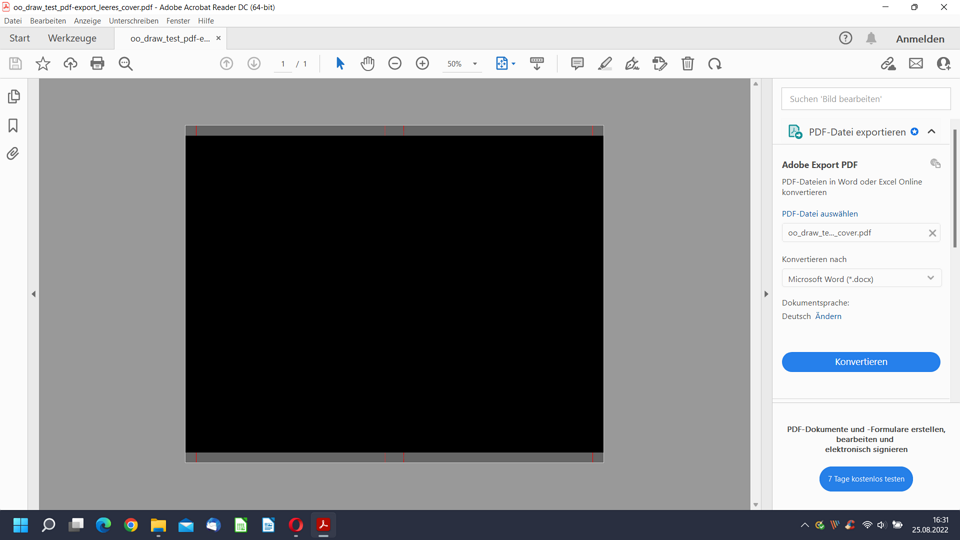Image resolution: width=960 pixels, height=540 pixels.
Task: Click the Delete trash icon in toolbar
Action: (x=687, y=64)
